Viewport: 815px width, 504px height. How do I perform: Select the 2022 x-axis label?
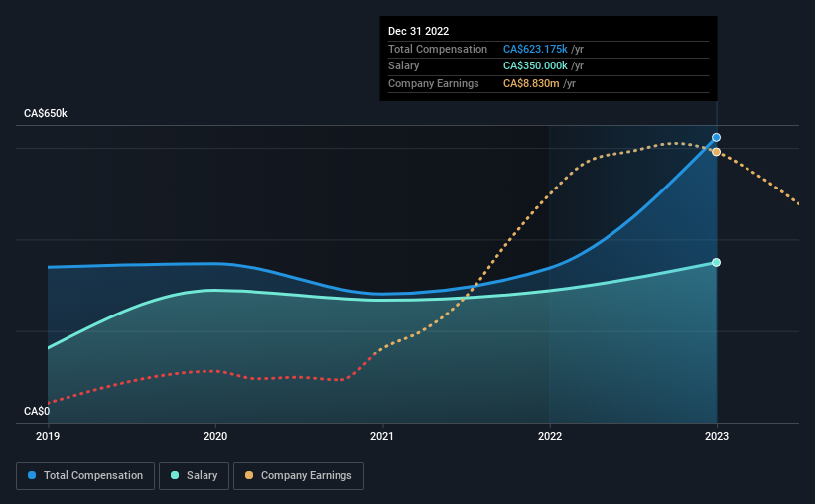click(x=550, y=436)
